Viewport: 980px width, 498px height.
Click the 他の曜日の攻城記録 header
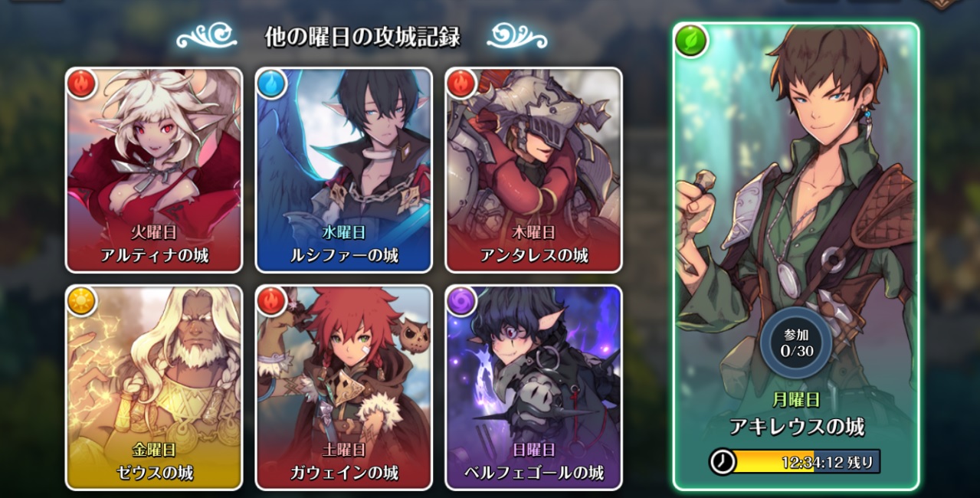(362, 36)
